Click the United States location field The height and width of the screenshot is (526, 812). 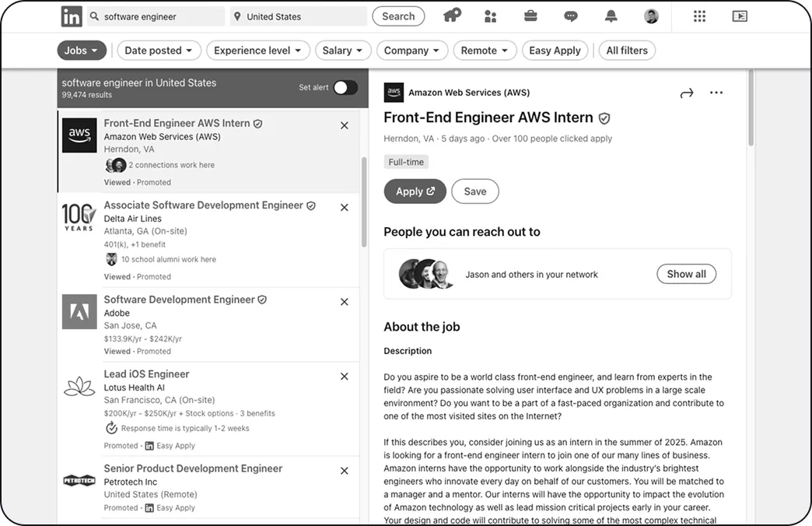coord(299,16)
